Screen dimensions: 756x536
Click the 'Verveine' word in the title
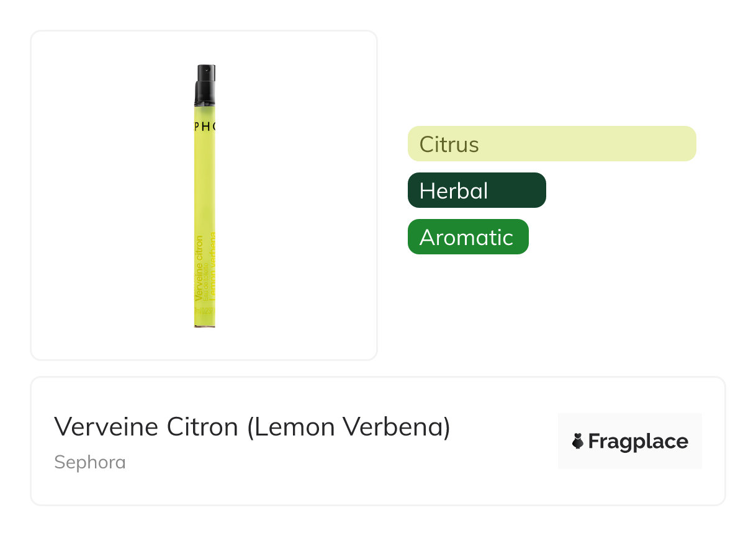(107, 427)
